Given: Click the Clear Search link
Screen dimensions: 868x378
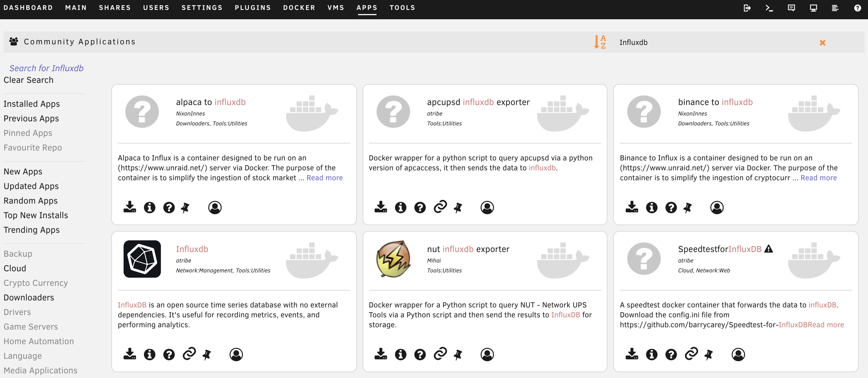Looking at the screenshot, I should tap(28, 80).
